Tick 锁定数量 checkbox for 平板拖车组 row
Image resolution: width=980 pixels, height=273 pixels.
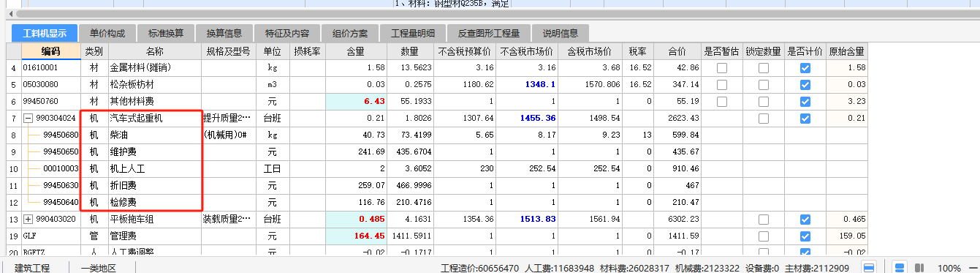(764, 219)
